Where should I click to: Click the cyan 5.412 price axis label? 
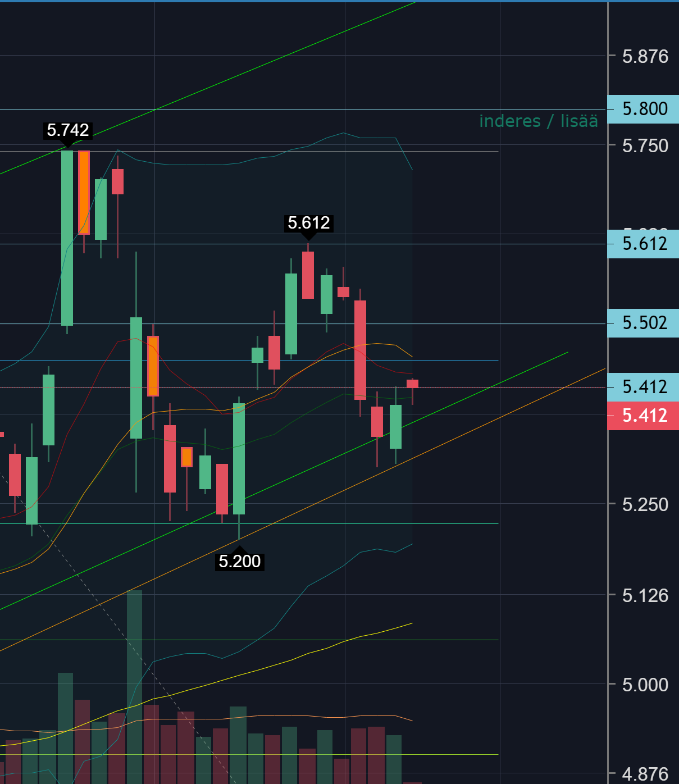point(644,387)
